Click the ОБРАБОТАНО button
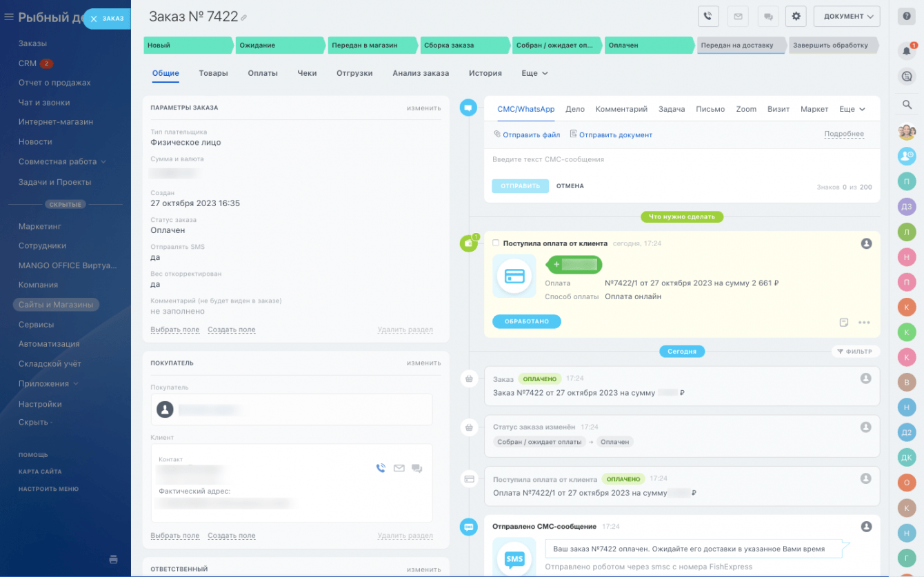This screenshot has height=577, width=924. point(527,321)
